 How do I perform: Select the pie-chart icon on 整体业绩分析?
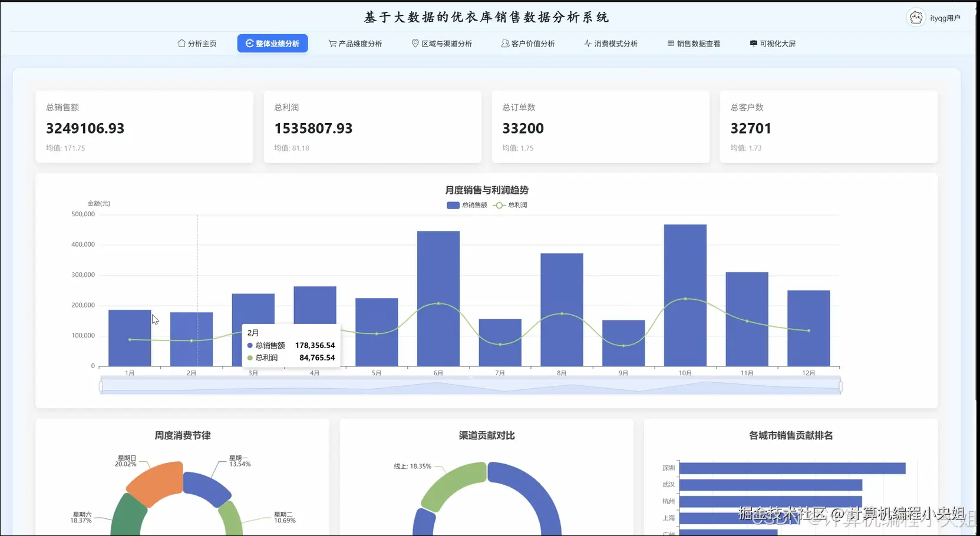coord(250,43)
